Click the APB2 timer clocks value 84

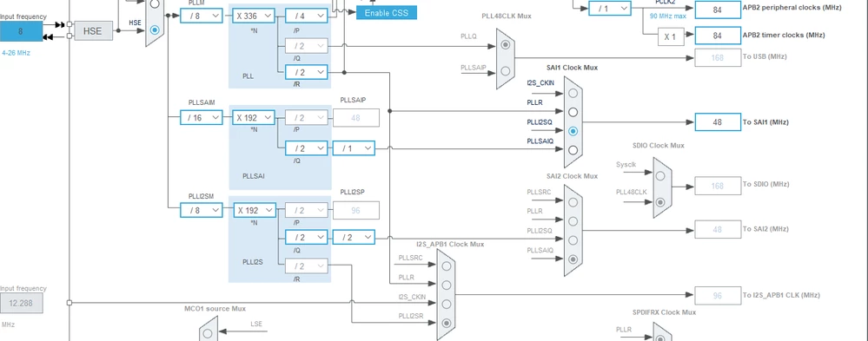click(x=718, y=36)
